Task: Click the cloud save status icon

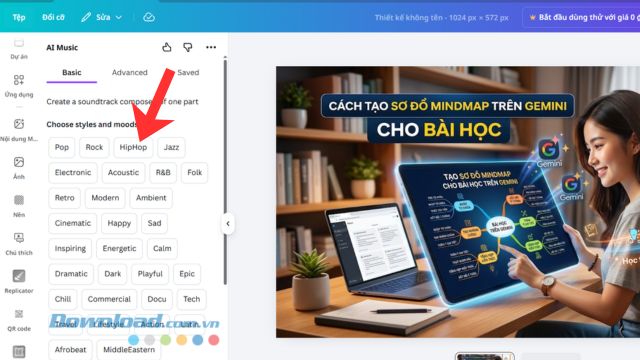Action: 149,17
